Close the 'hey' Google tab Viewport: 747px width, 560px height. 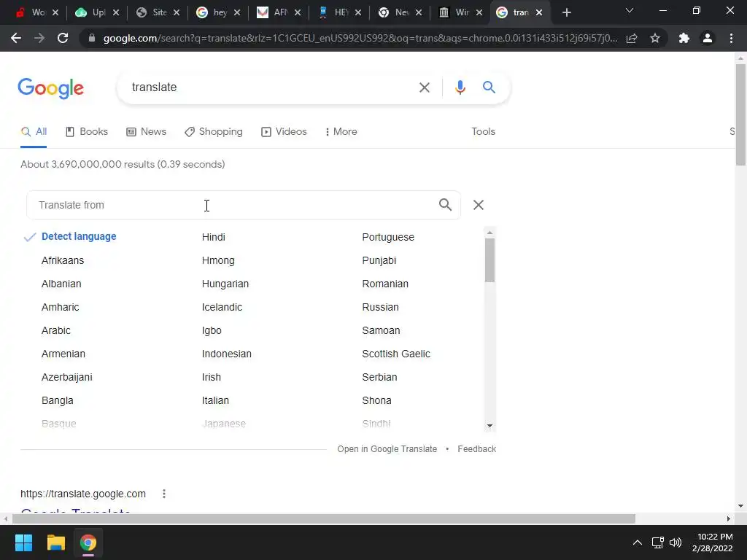[237, 12]
